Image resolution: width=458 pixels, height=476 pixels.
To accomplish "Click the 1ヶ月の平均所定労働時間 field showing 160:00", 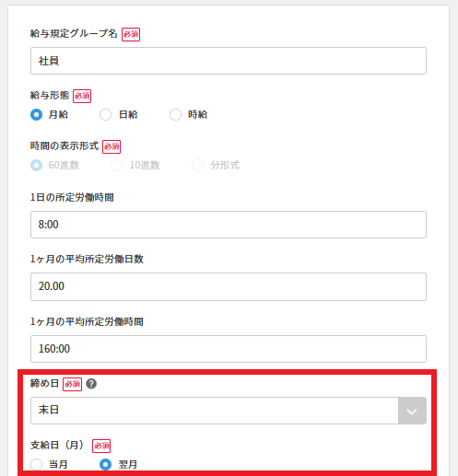I will click(x=229, y=349).
